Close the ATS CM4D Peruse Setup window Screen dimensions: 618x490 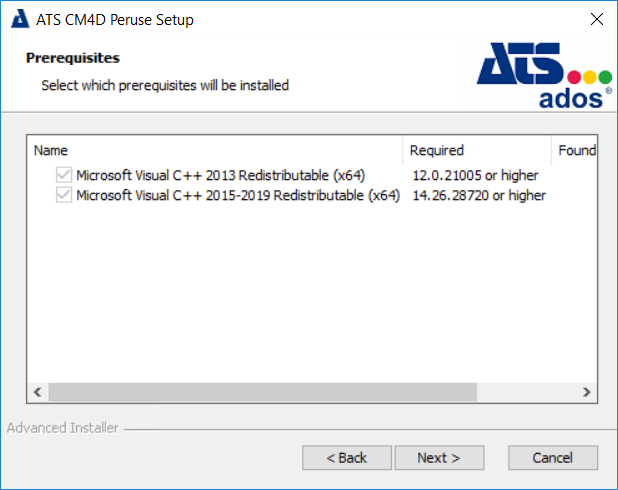pos(597,19)
